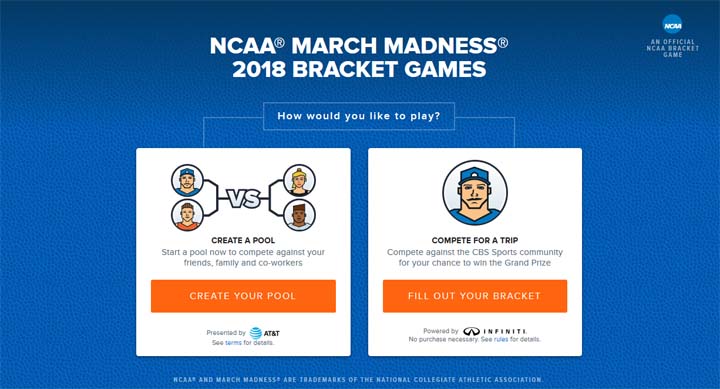The width and height of the screenshot is (720, 389).
Task: Click the NCAA logo in top corner
Action: pyautogui.click(x=672, y=24)
